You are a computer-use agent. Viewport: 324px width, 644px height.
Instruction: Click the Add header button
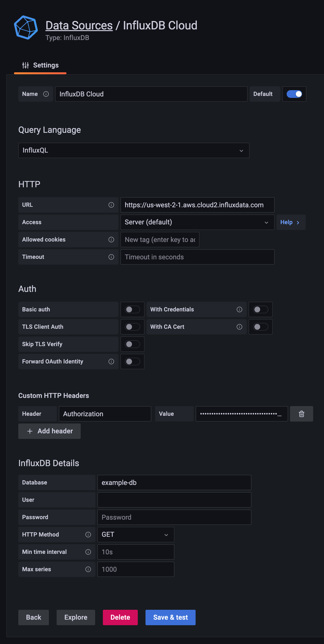click(x=49, y=431)
